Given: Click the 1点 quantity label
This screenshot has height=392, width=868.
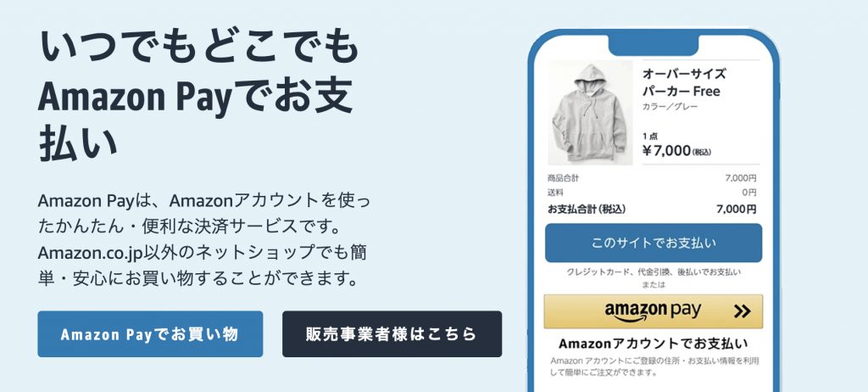Looking at the screenshot, I should 649,136.
